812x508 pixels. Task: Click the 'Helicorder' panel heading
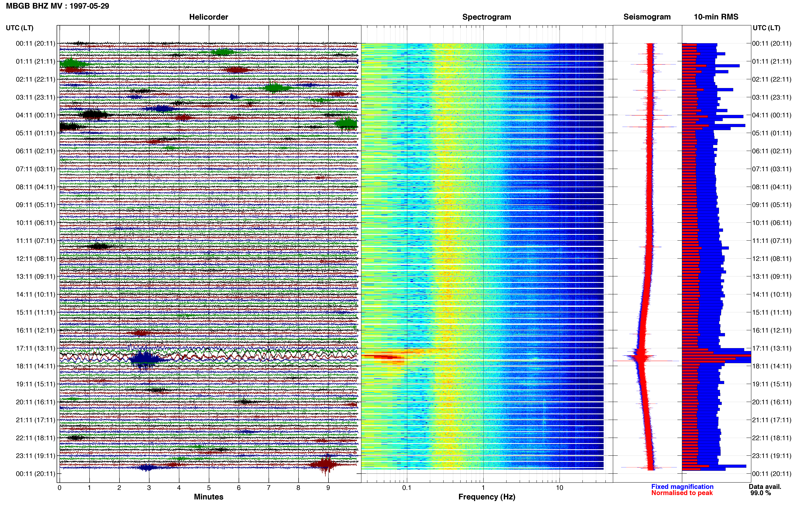coord(209,17)
